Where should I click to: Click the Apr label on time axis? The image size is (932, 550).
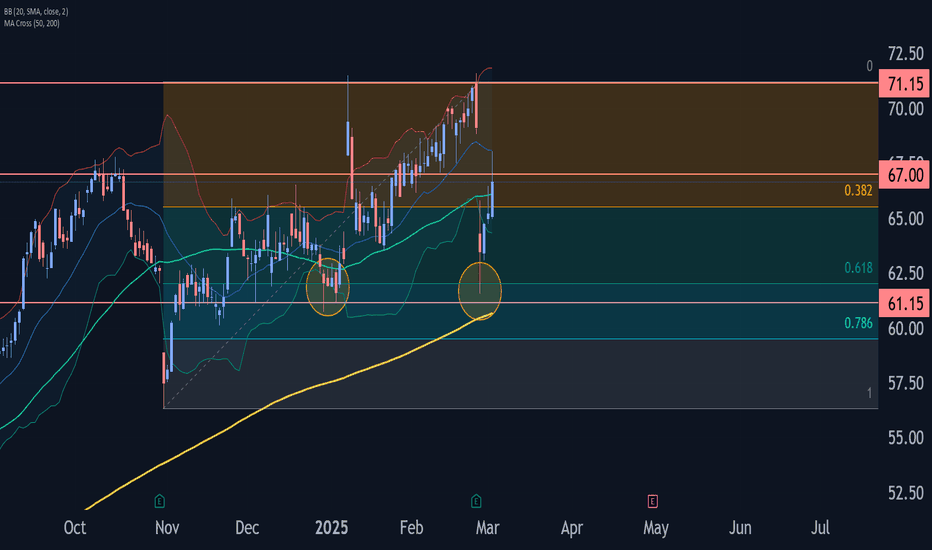pos(572,527)
